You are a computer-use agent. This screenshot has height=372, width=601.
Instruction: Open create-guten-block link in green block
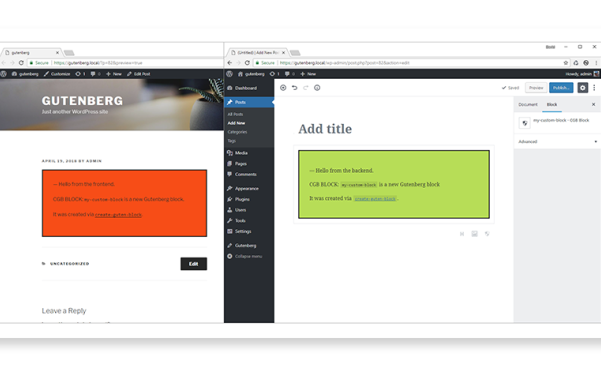pyautogui.click(x=375, y=199)
